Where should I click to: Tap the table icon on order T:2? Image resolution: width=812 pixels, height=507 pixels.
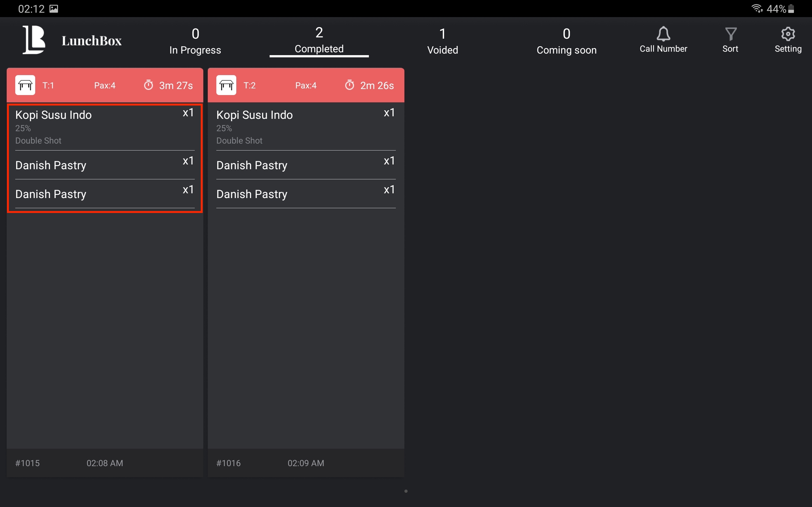click(x=226, y=85)
